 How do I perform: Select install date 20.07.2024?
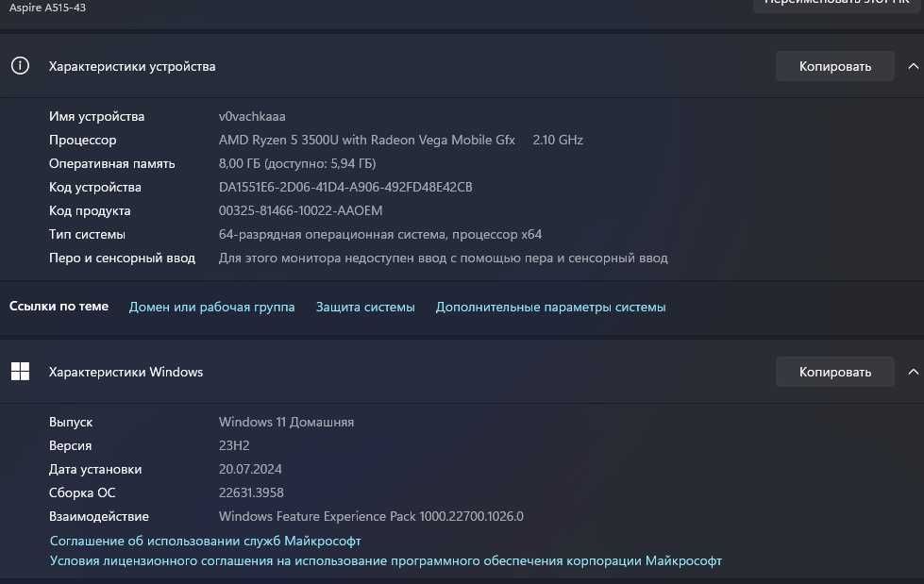(x=250, y=469)
